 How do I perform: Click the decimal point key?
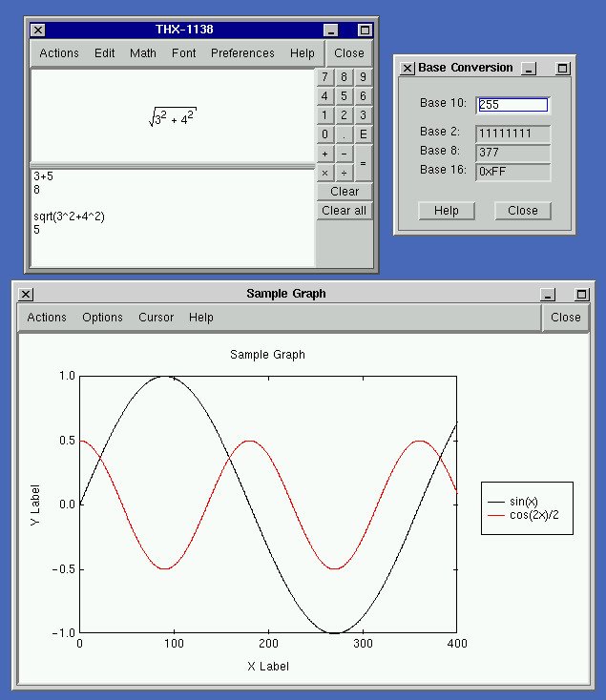(344, 134)
